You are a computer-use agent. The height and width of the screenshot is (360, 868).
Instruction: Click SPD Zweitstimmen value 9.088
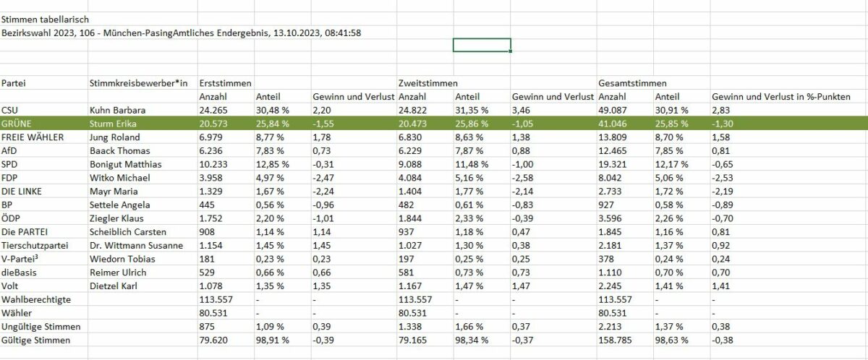click(410, 163)
